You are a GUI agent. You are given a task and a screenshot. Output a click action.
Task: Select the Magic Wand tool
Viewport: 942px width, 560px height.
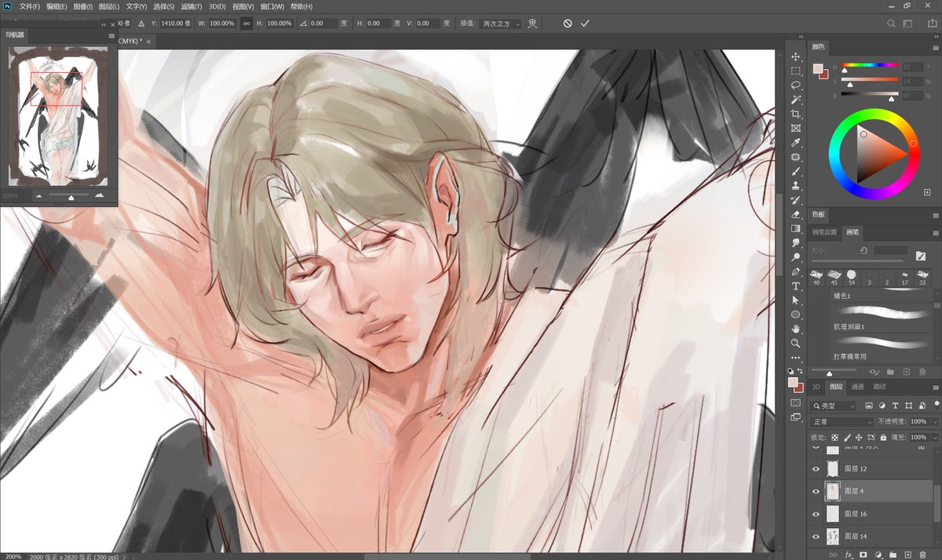[x=795, y=100]
